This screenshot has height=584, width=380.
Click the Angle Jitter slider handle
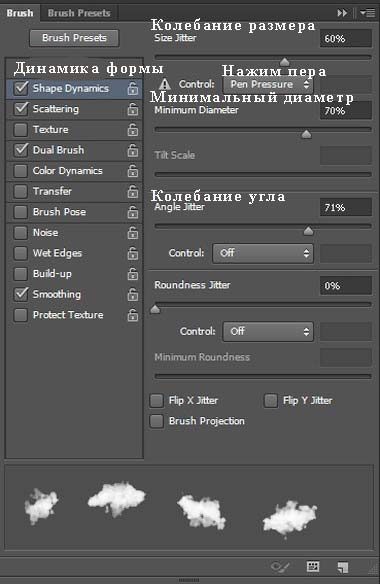coord(308,231)
